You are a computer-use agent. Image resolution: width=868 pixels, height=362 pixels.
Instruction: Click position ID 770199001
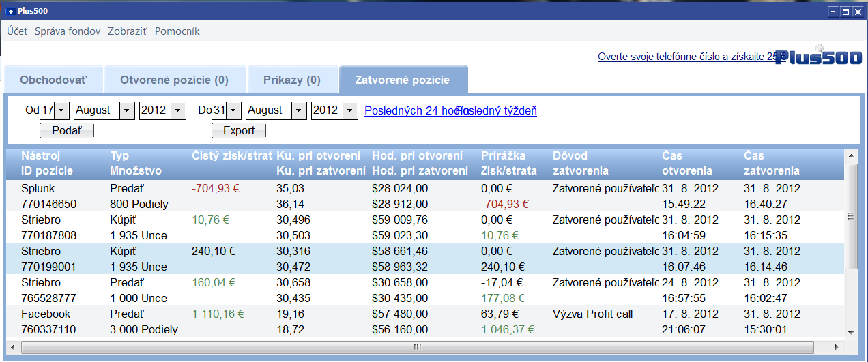coord(48,267)
